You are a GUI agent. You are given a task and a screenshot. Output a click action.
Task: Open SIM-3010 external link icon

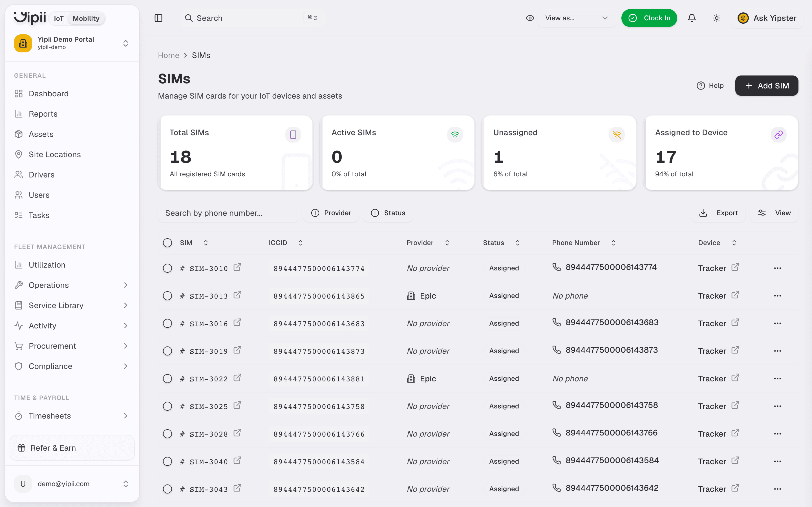point(237,267)
